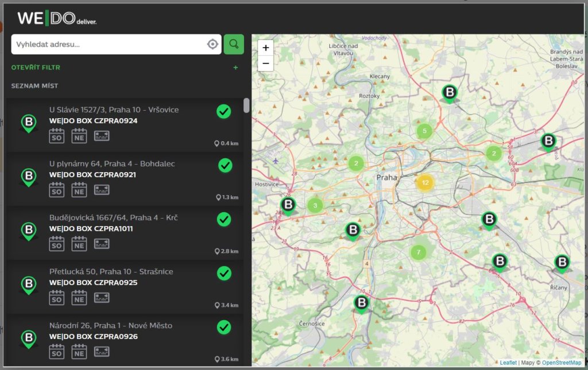Click the green checkmark for Budějovická 1667/64
This screenshot has width=588, height=370.
225,219
